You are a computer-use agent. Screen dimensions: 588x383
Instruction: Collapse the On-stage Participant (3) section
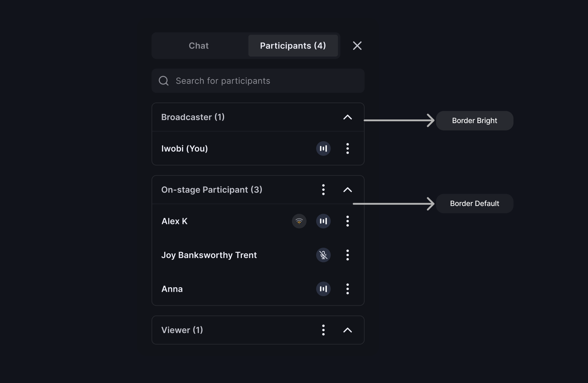[x=348, y=190]
